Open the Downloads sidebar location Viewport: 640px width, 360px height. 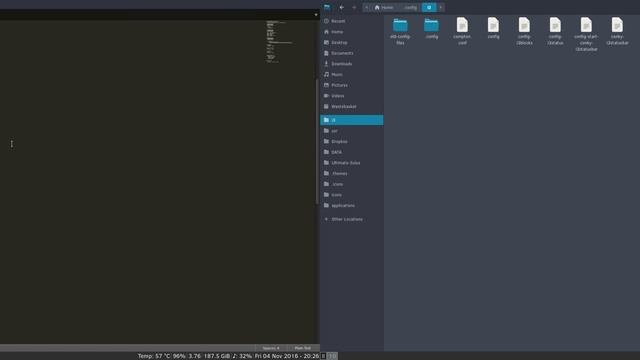[351, 64]
